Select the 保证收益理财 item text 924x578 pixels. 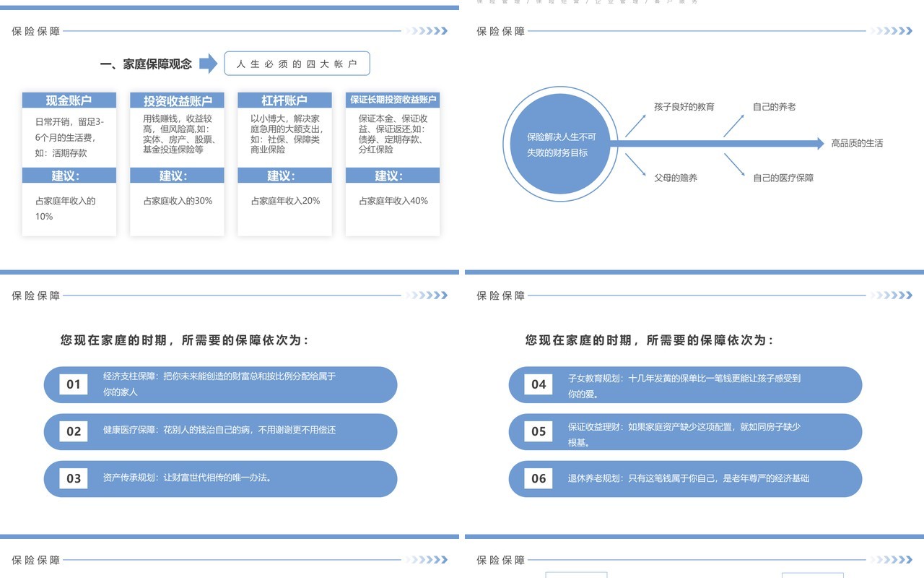coord(684,434)
